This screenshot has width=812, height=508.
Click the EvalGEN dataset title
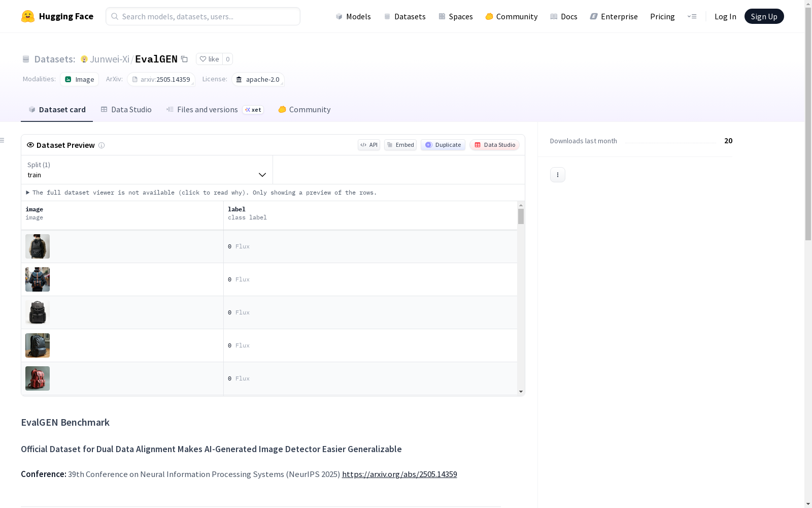(156, 59)
